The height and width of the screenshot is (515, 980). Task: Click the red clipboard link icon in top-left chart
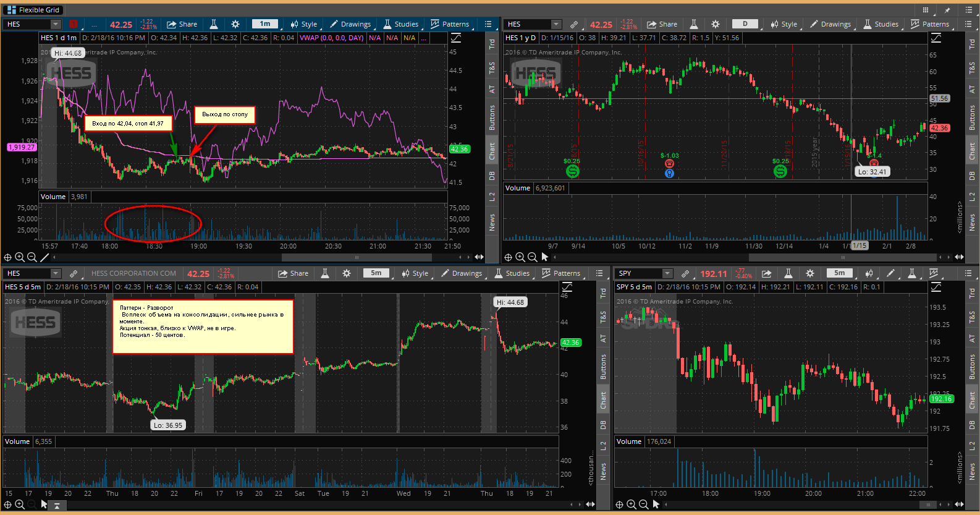tap(74, 24)
